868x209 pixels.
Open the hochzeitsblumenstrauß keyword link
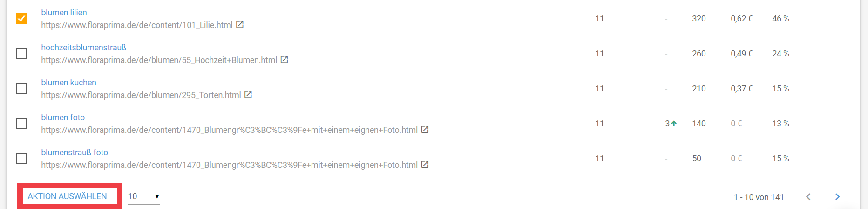[84, 48]
